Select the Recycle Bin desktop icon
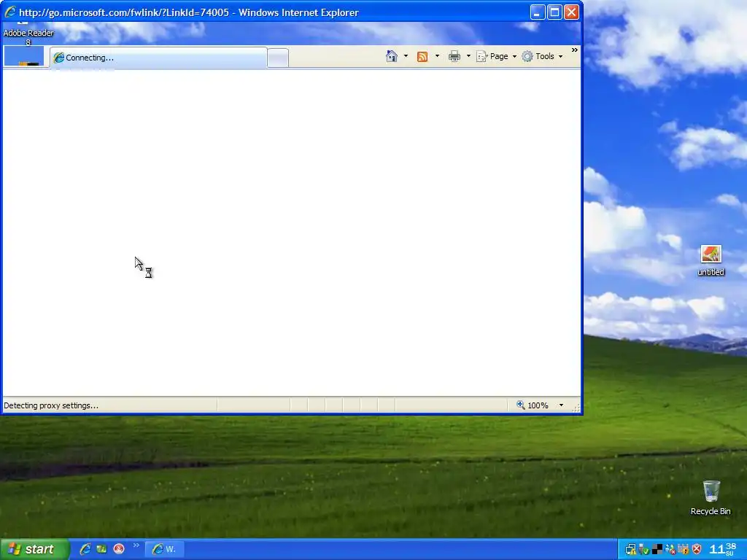747x560 pixels. point(711,498)
